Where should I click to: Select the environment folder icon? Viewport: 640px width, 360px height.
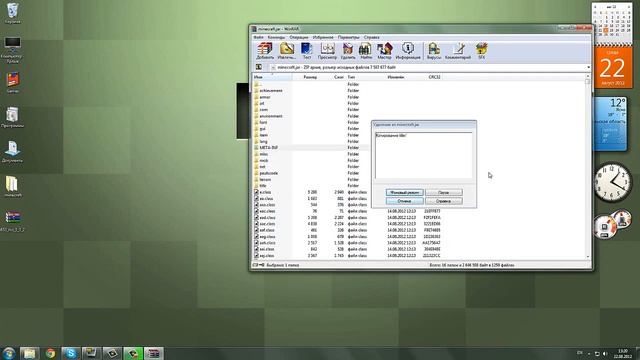(256, 116)
